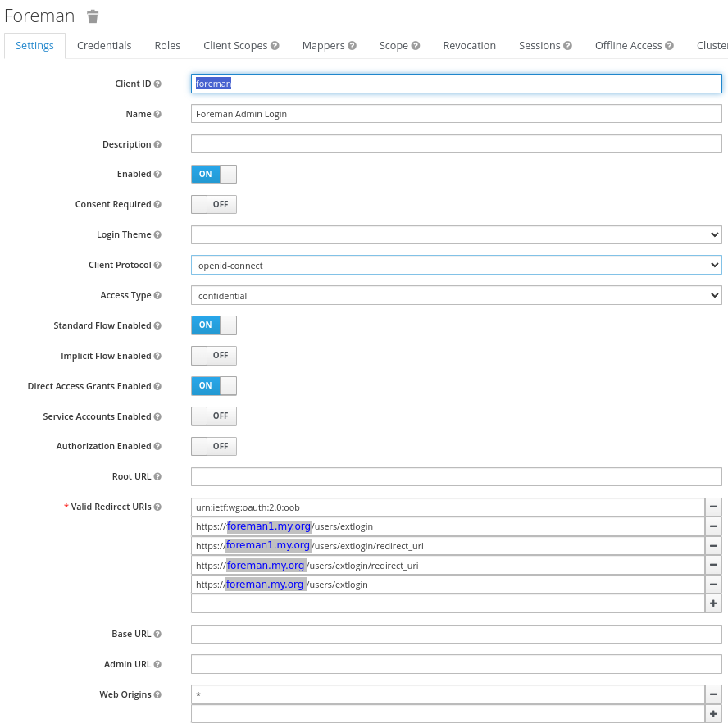Image resolution: width=728 pixels, height=728 pixels.
Task: Show help icon for Web Origins
Action: (157, 694)
